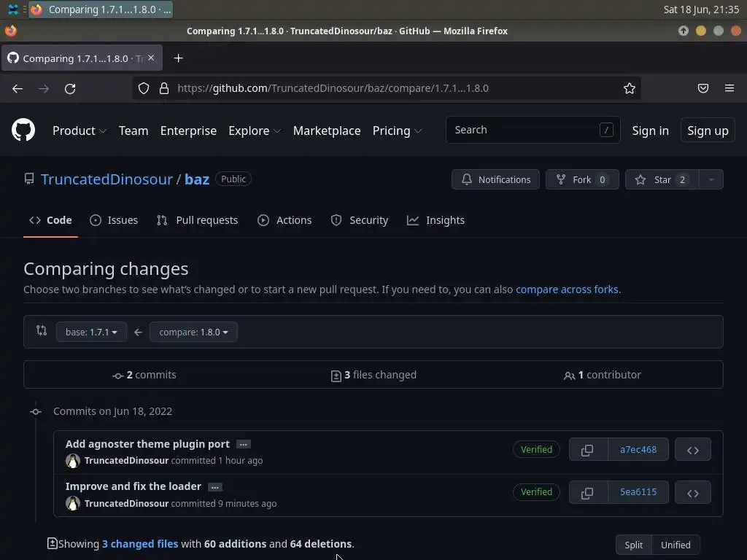The height and width of the screenshot is (560, 747).
Task: Select the Unified diff view
Action: tap(676, 545)
